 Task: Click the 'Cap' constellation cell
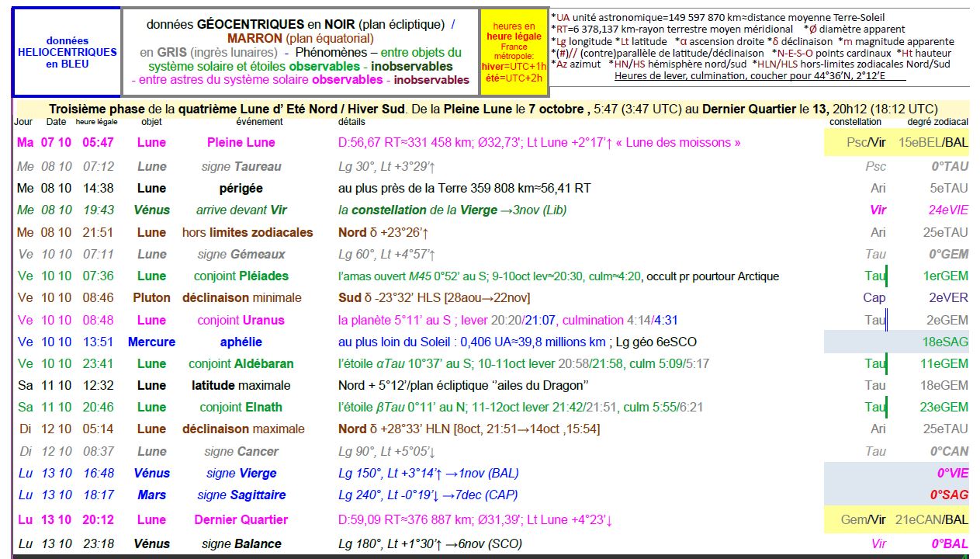click(874, 298)
